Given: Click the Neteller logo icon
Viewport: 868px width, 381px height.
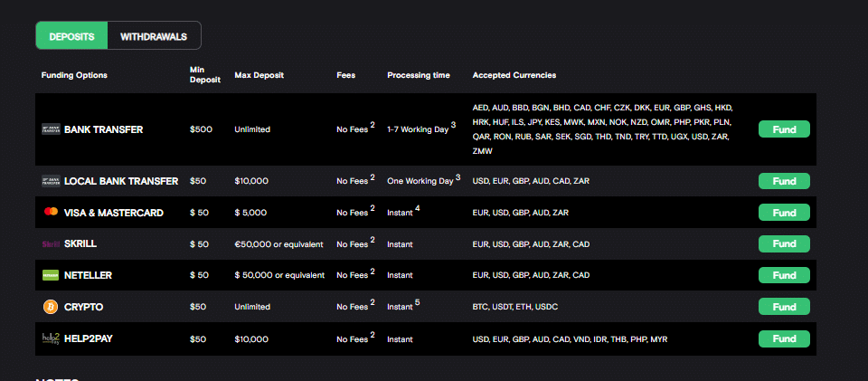Looking at the screenshot, I should click(x=51, y=275).
